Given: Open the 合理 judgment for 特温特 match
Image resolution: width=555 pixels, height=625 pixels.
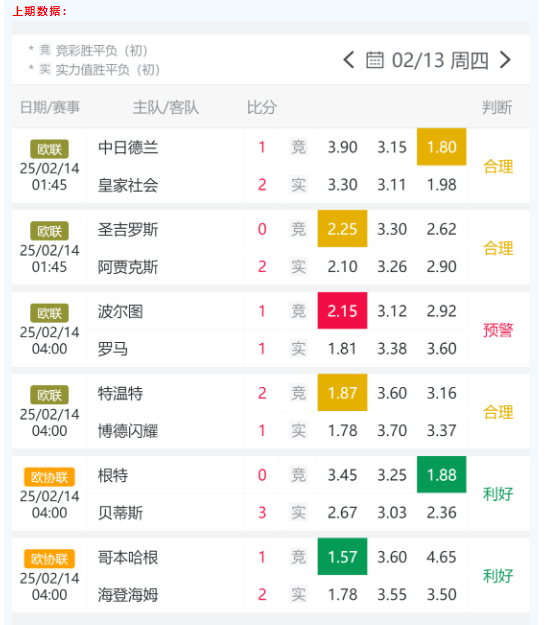Looking at the screenshot, I should (x=498, y=412).
